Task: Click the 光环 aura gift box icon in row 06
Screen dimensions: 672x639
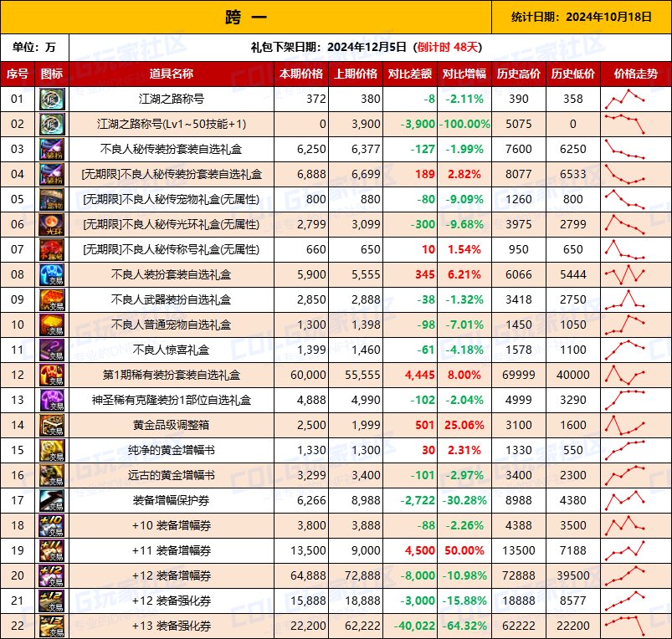Action: click(x=52, y=224)
